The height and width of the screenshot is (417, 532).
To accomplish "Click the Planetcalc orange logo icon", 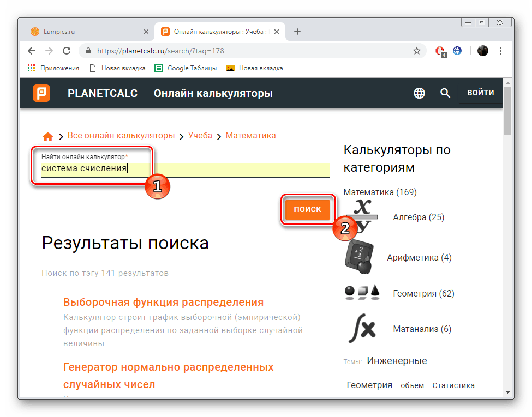I will [x=41, y=93].
